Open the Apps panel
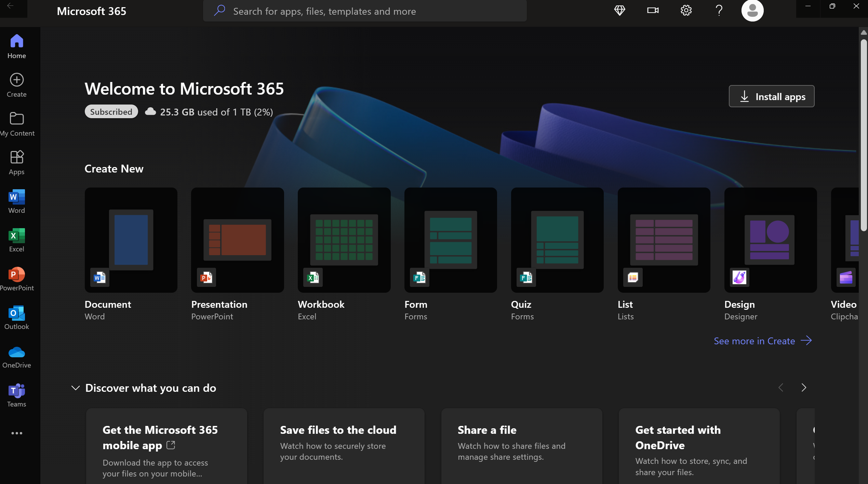This screenshot has width=868, height=484. coord(16,162)
